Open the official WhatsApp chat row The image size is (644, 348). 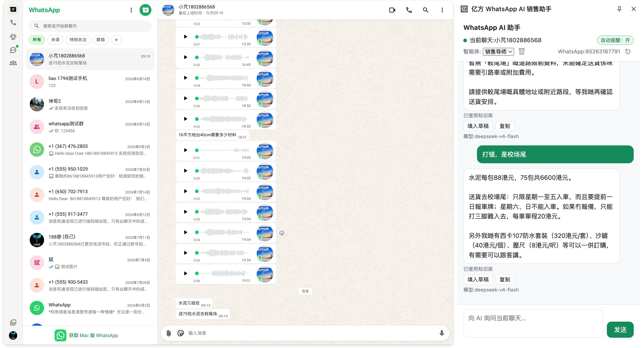pos(90,308)
